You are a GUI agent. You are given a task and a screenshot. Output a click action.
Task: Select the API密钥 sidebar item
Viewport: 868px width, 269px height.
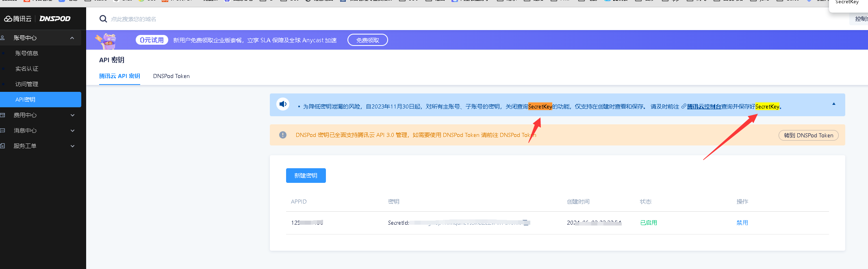(x=41, y=100)
